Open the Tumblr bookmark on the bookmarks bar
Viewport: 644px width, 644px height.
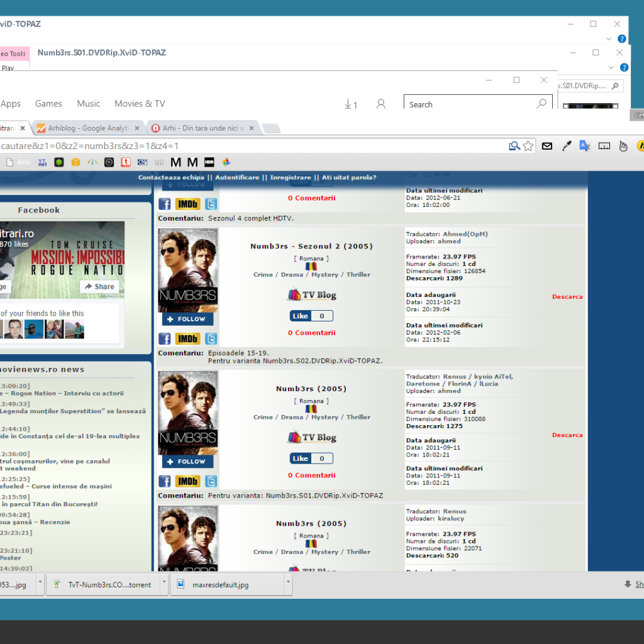(x=125, y=162)
